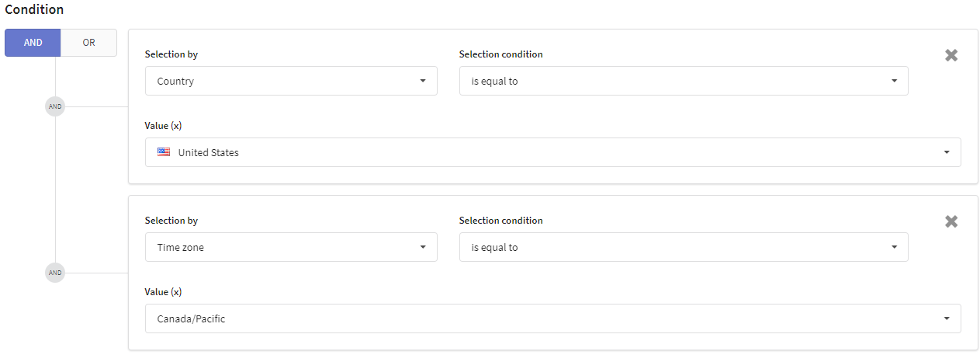Open the Canada/Pacific value dropdown
Screen dimensions: 980x355
[x=553, y=318]
